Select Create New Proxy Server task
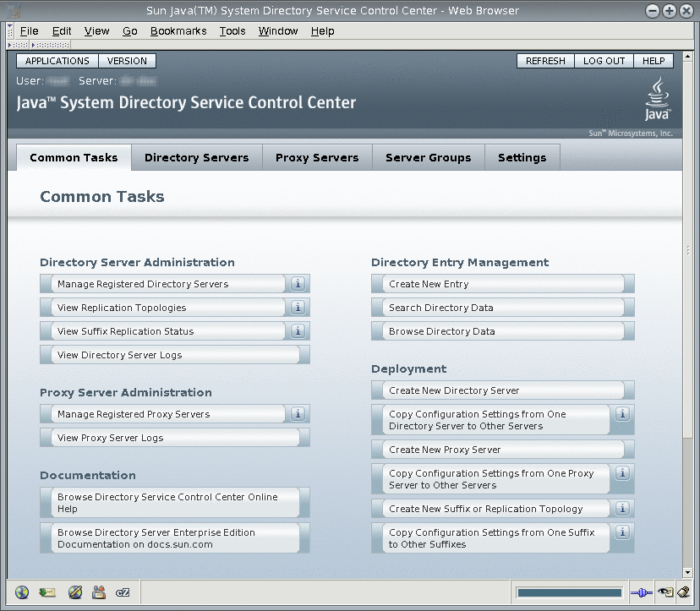The height and width of the screenshot is (611, 700). 503,450
